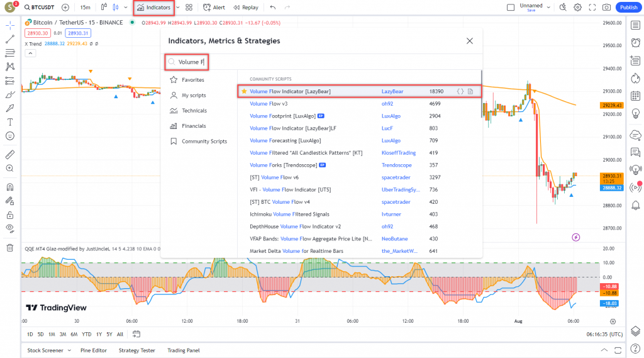The width and height of the screenshot is (644, 358).
Task: Hide all drawings with eye icon
Action: (10, 228)
